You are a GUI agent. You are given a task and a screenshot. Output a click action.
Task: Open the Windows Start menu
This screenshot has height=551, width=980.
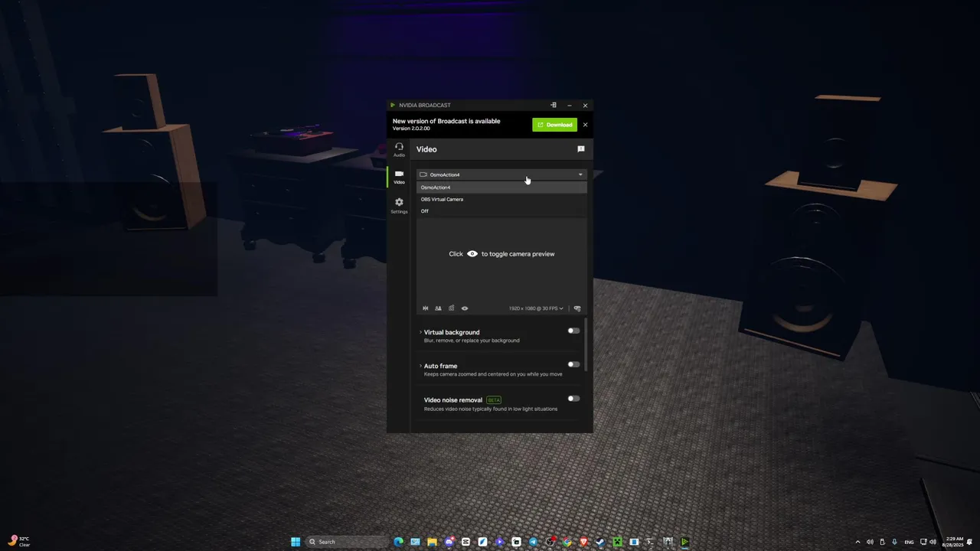pos(296,542)
